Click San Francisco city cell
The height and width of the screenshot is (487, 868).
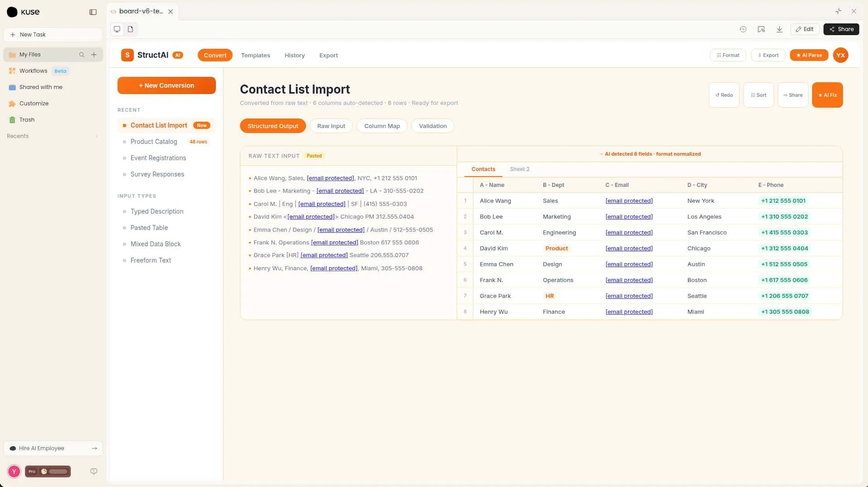[707, 232]
